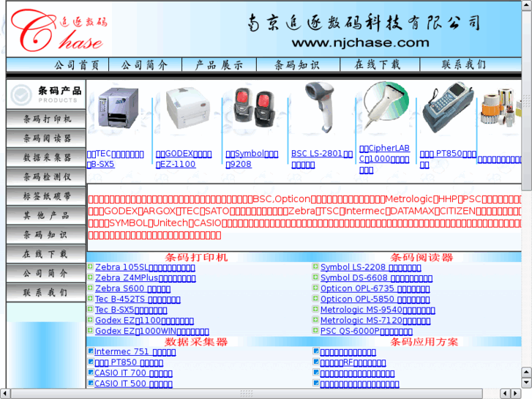Open Godex EZ-1100 link in printer list

(145, 320)
